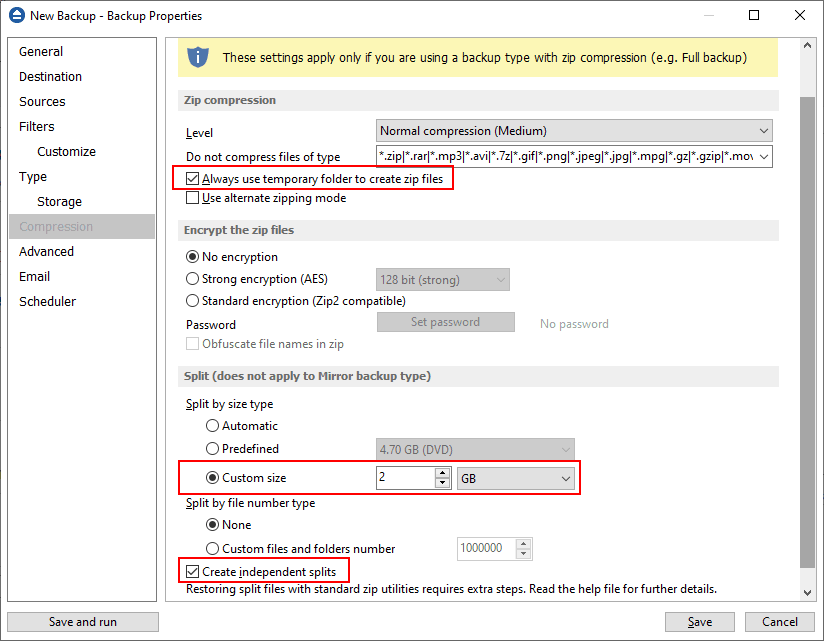Image resolution: width=824 pixels, height=641 pixels.
Task: Open the Scheduler page
Action: [x=47, y=302]
